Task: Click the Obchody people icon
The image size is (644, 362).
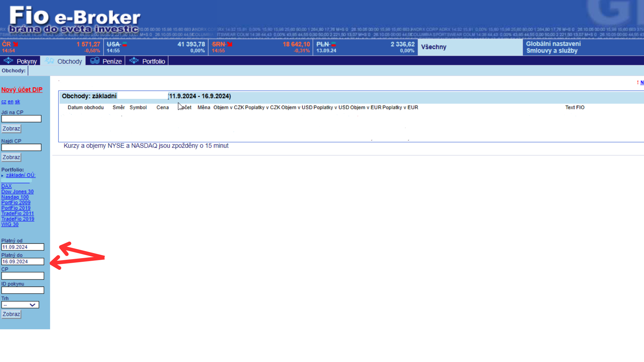Action: point(49,61)
